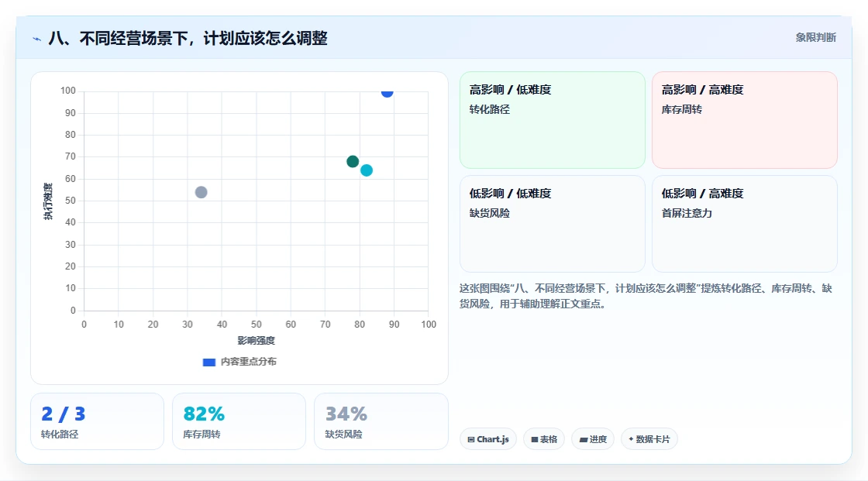
Task: Select the Chart.js tag chip
Action: [487, 439]
